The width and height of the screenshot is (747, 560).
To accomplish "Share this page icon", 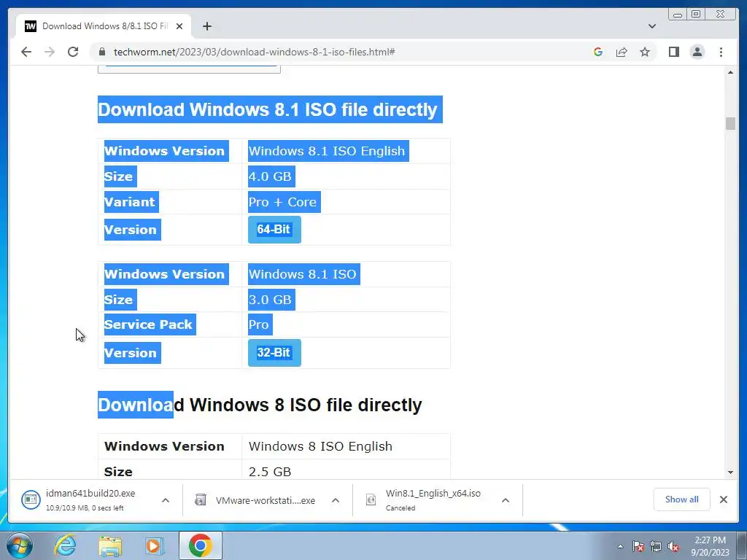I will tap(622, 52).
